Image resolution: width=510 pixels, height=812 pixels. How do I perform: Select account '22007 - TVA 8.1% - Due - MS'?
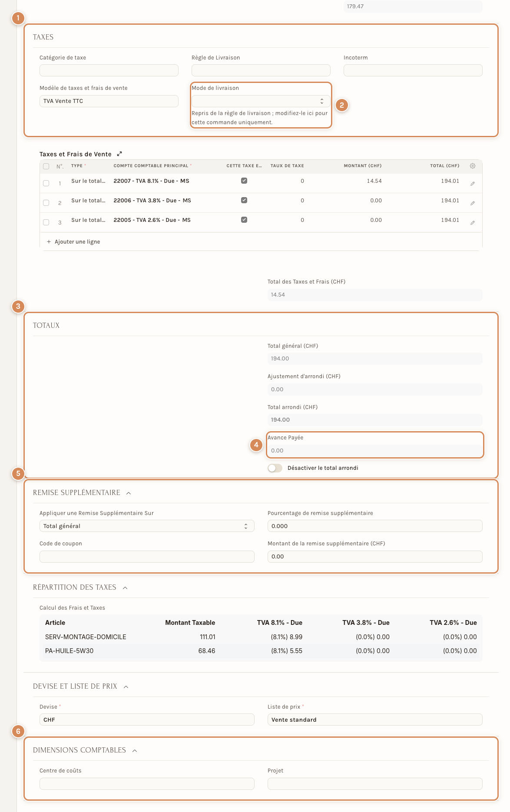click(x=151, y=181)
